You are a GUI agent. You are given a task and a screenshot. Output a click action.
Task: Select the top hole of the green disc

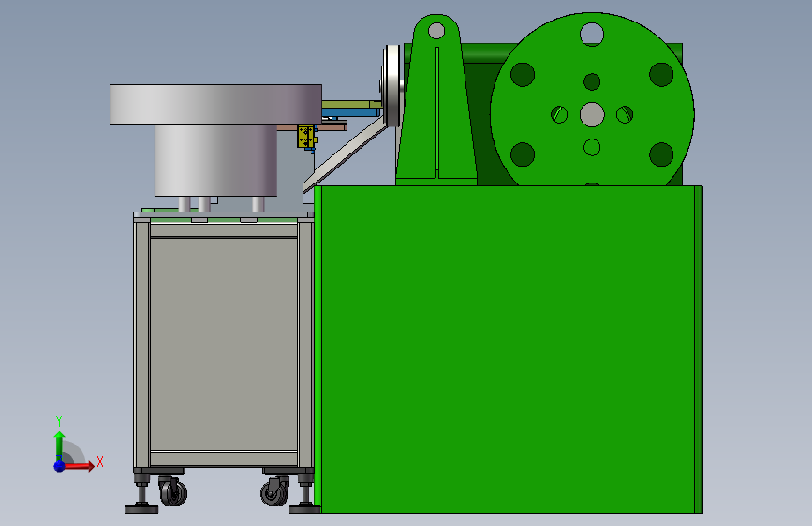coord(592,35)
